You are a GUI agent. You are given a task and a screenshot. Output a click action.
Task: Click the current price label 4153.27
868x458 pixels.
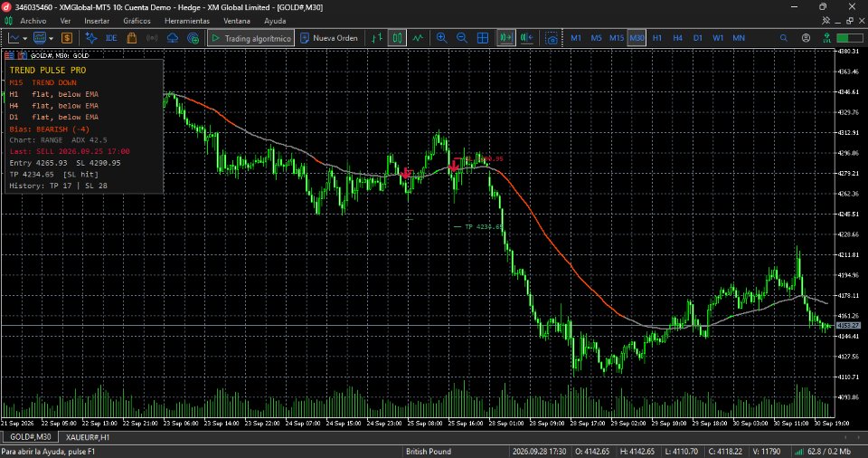[x=847, y=326]
